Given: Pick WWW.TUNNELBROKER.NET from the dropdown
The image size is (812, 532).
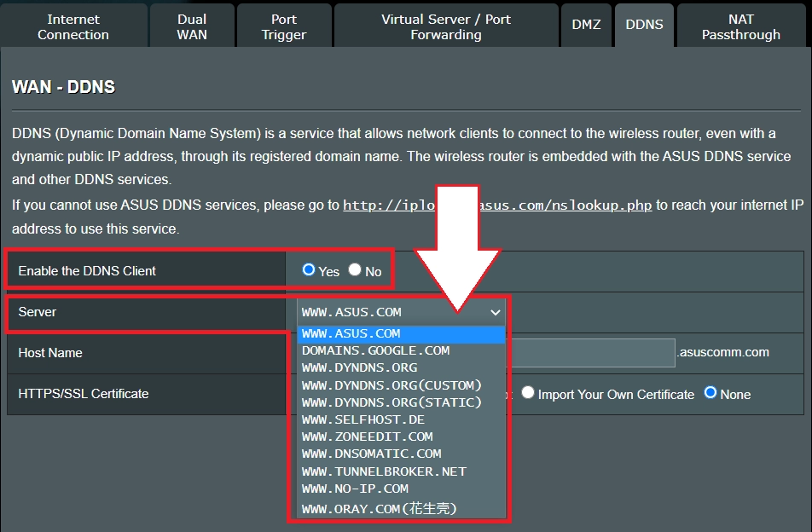Looking at the screenshot, I should 382,471.
